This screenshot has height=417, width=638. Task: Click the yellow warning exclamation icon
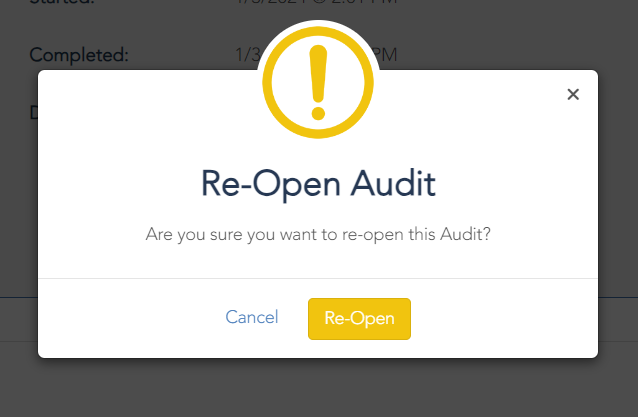pyautogui.click(x=318, y=83)
